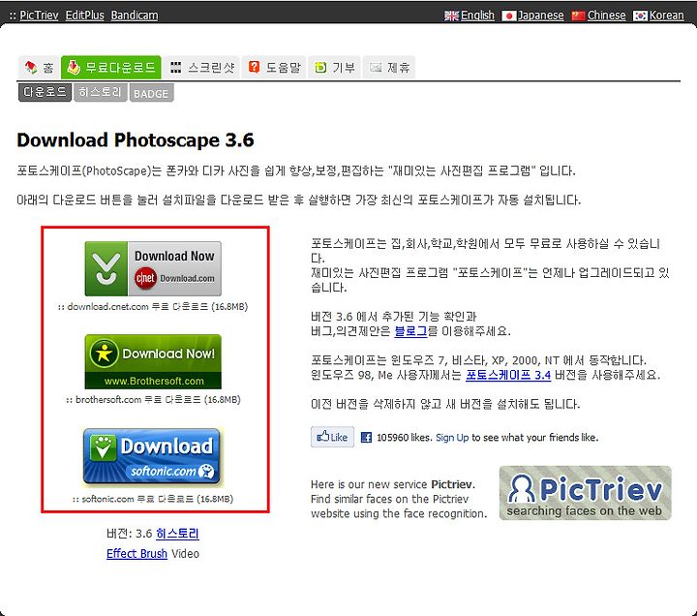Open the 제휴 tab with envelope icon
The width and height of the screenshot is (697, 616).
[389, 68]
